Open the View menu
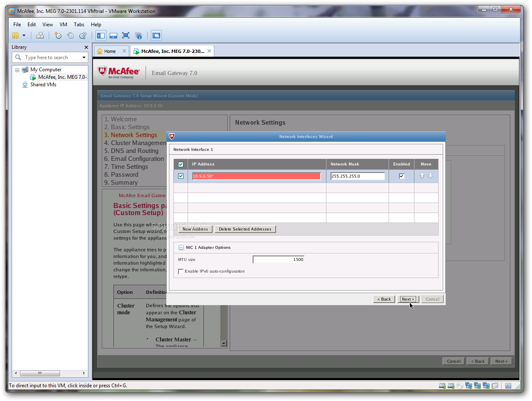Image resolution: width=532 pixels, height=401 pixels. (48, 25)
